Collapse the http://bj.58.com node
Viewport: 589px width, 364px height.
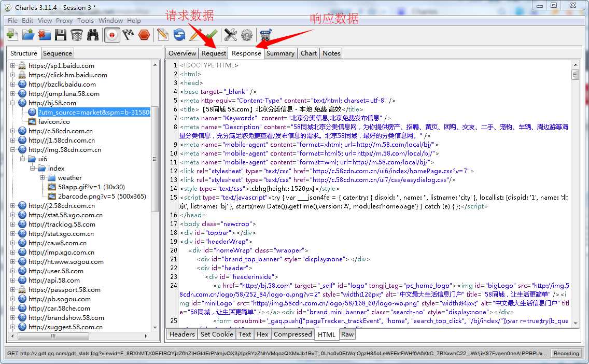pos(13,103)
